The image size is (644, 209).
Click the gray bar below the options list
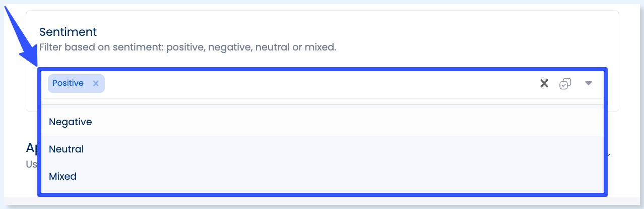click(x=323, y=202)
